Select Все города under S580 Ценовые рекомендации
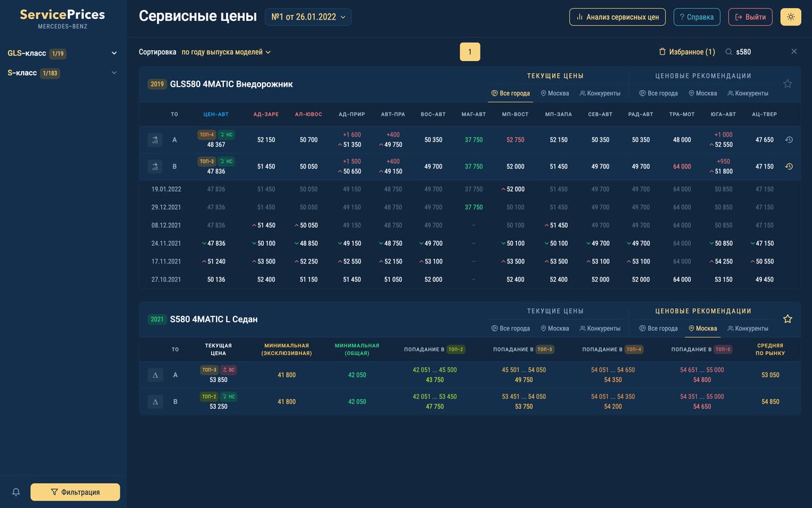 point(658,329)
